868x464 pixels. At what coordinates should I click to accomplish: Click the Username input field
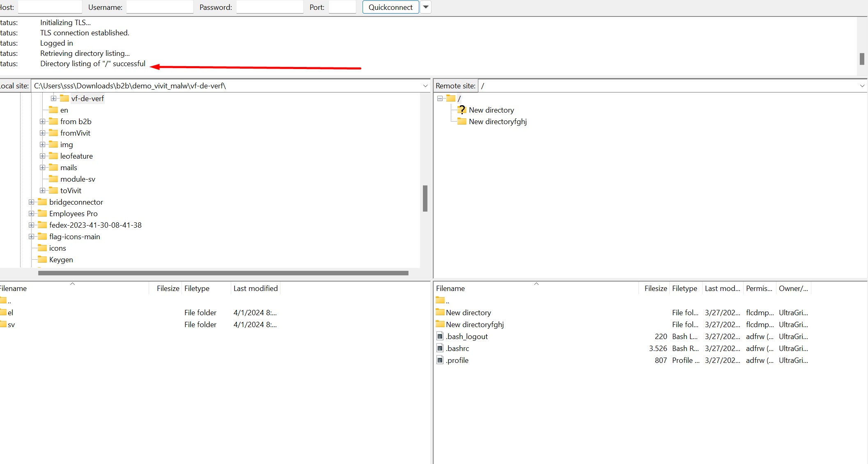pos(159,7)
